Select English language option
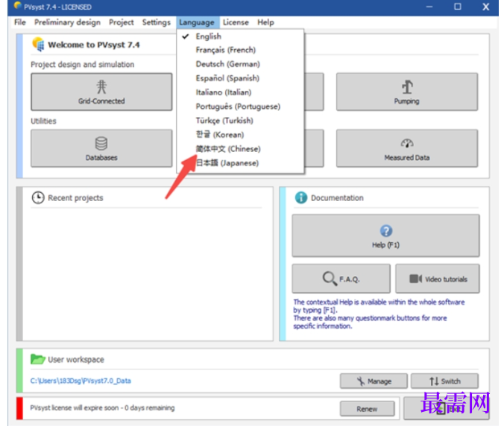 240,36
